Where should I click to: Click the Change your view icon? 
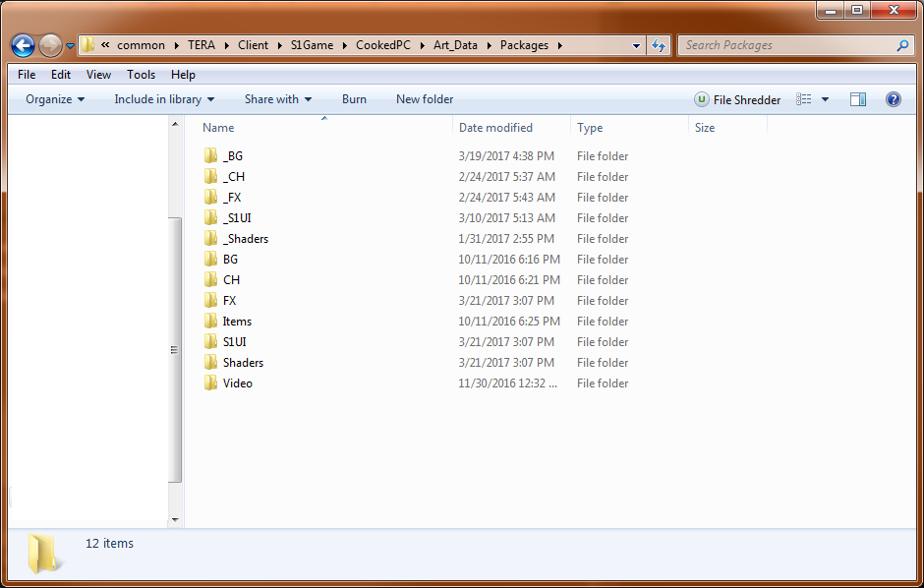(804, 99)
